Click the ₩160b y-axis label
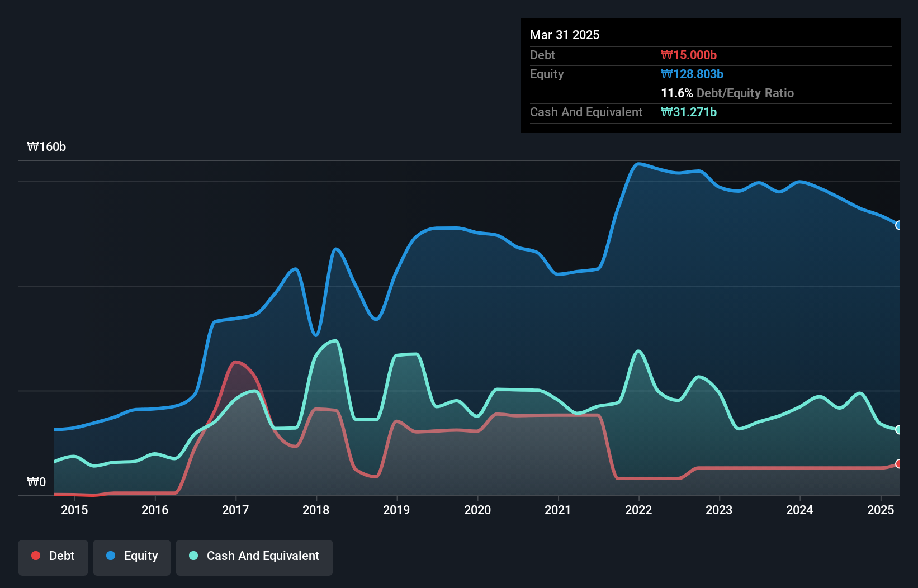918x588 pixels. tap(46, 147)
